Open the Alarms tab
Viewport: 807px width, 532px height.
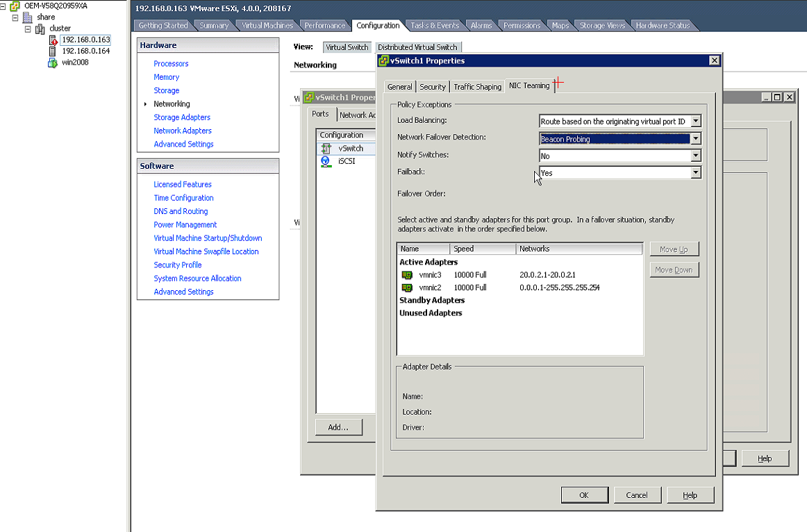[481, 25]
